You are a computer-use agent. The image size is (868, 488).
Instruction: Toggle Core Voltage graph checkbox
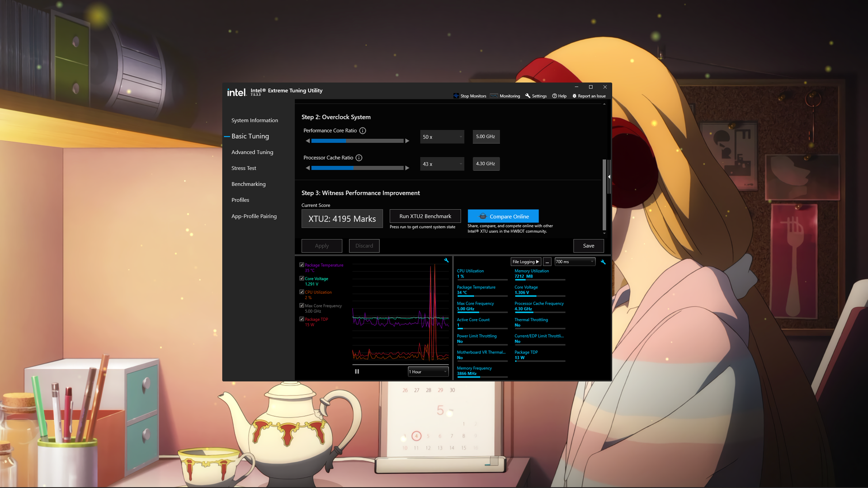[302, 278]
